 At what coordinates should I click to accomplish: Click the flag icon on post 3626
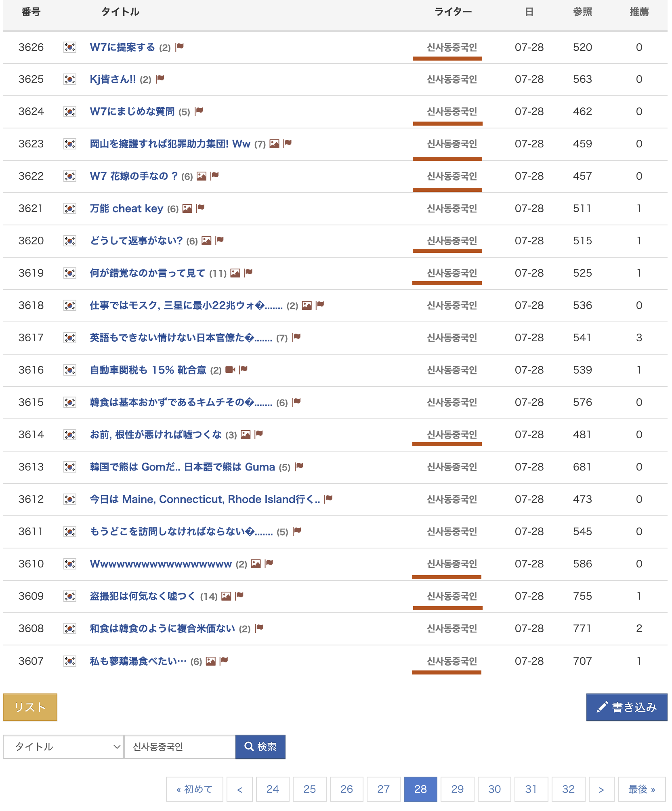tap(180, 47)
